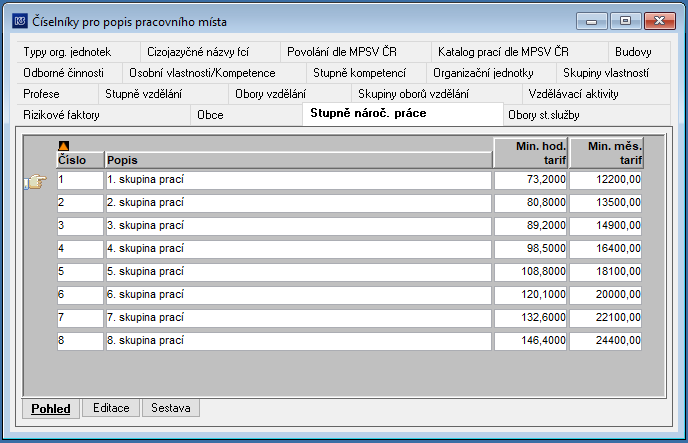Open the Organizační jednotky tab

pyautogui.click(x=491, y=73)
